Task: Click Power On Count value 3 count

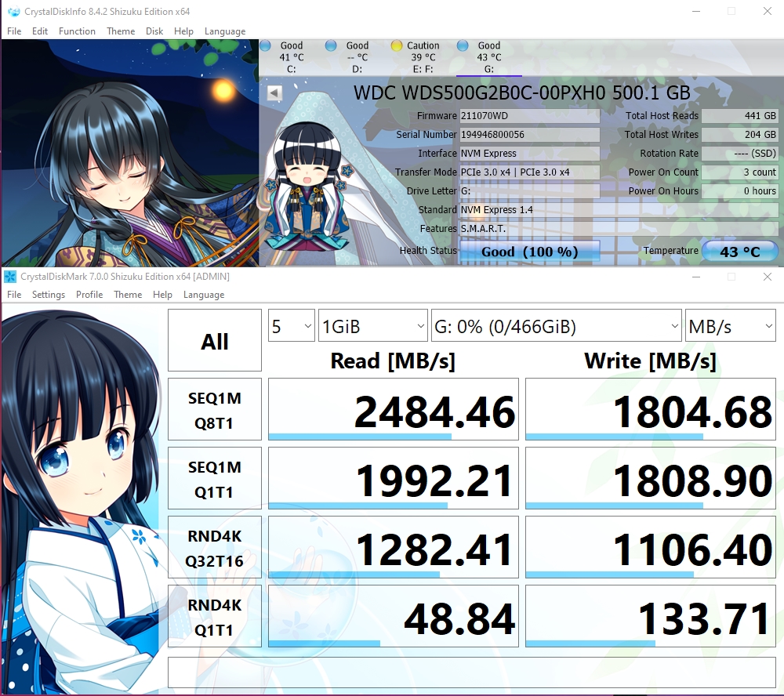Action: [739, 172]
